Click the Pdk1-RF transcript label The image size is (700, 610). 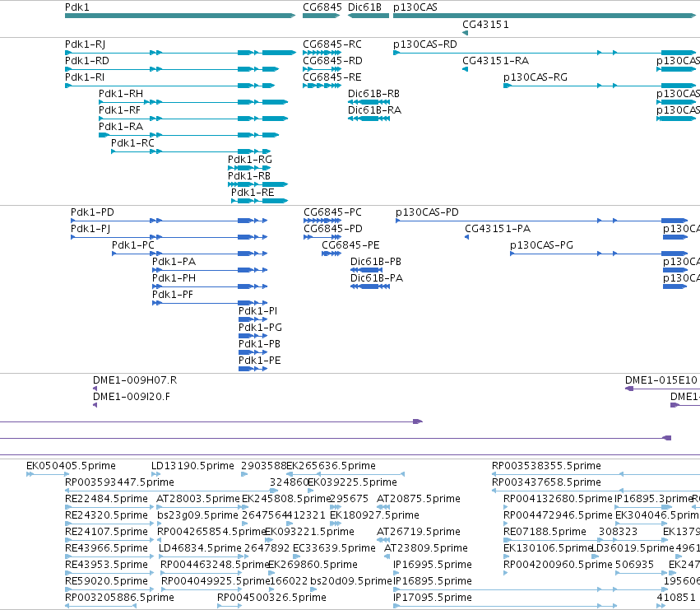119,110
